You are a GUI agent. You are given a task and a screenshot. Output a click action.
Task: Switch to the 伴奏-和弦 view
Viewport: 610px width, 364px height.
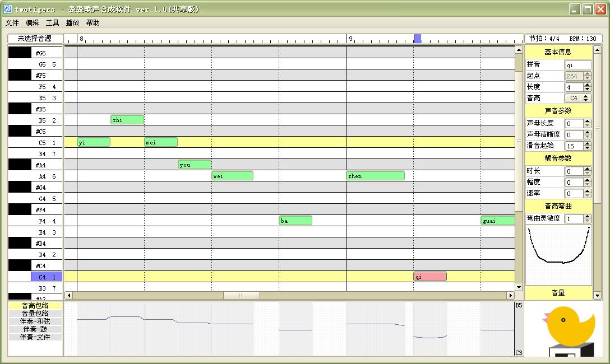point(35,321)
